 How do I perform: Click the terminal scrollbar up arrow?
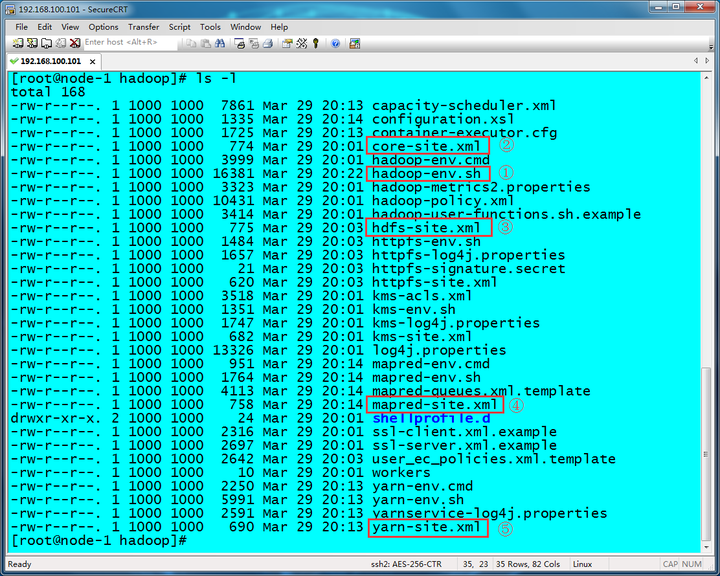(x=706, y=78)
